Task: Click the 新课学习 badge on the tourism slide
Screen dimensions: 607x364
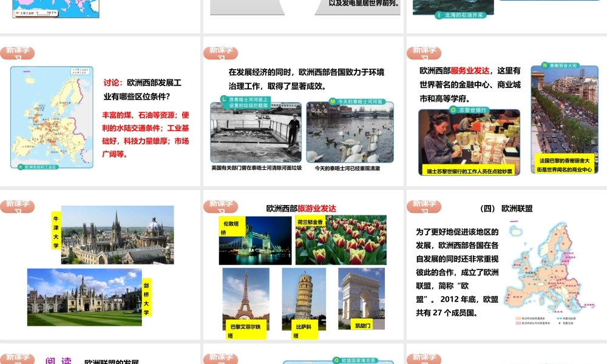Action: 221,206
